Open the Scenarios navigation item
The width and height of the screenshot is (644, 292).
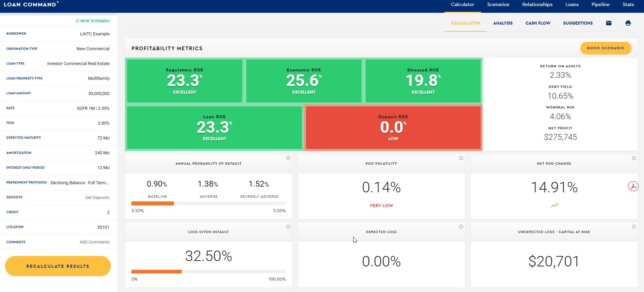tap(498, 4)
